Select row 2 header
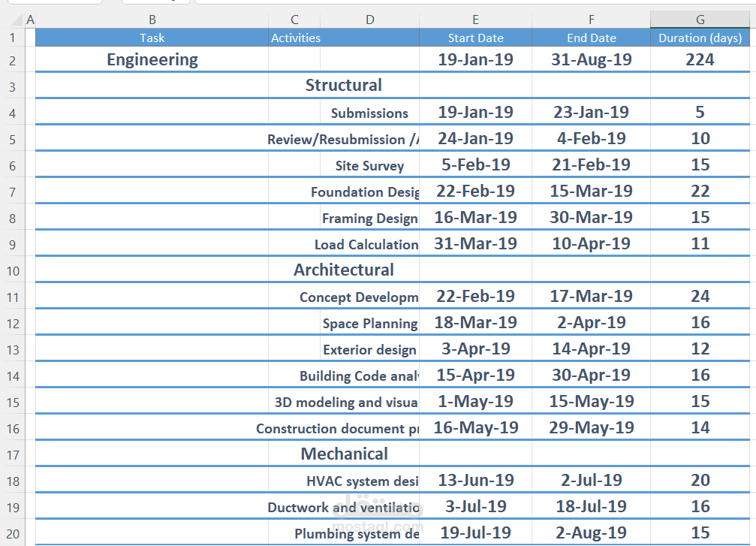 point(13,61)
